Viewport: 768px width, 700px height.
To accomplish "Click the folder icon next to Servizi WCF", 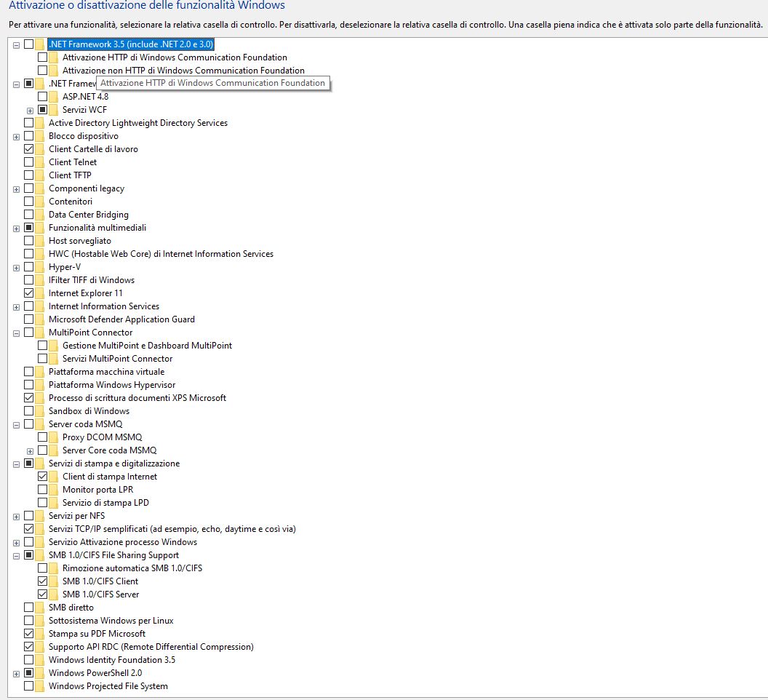I will (53, 110).
